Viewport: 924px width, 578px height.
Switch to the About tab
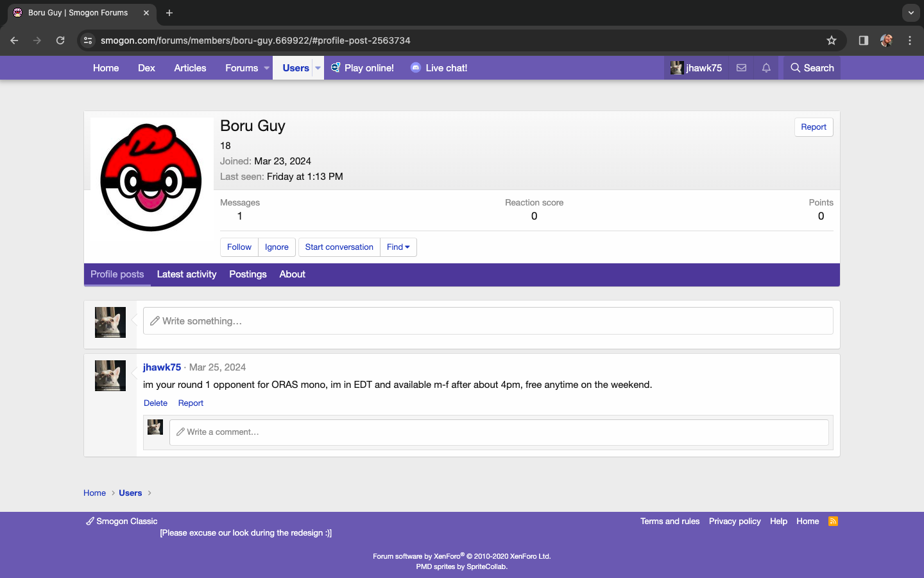click(x=292, y=274)
